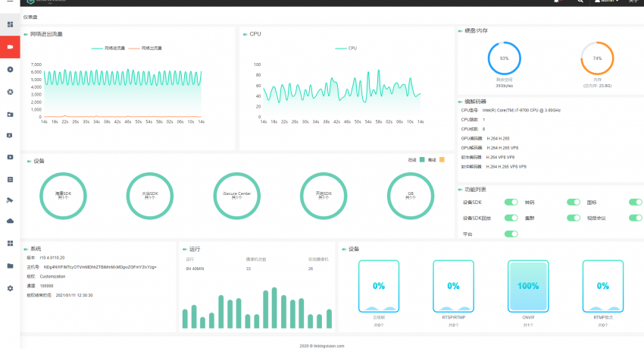Click the 大华SDK device ring
The width and height of the screenshot is (644, 349).
pos(150,196)
